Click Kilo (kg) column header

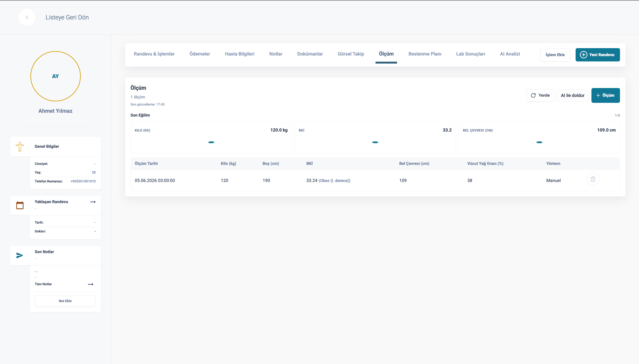click(228, 163)
